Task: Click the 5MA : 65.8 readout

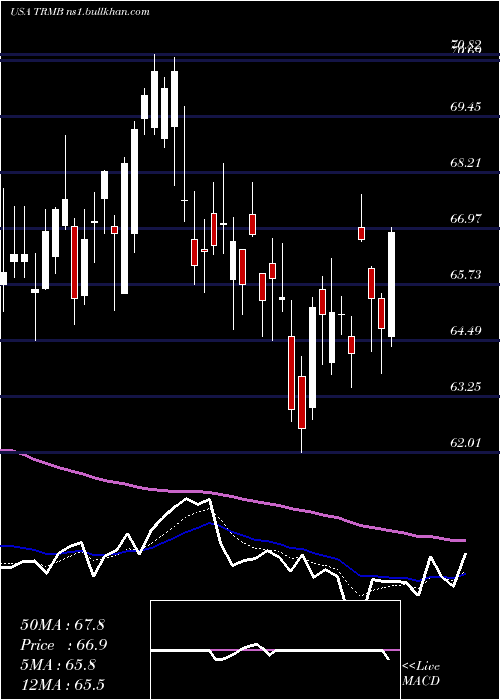Action: (x=58, y=665)
